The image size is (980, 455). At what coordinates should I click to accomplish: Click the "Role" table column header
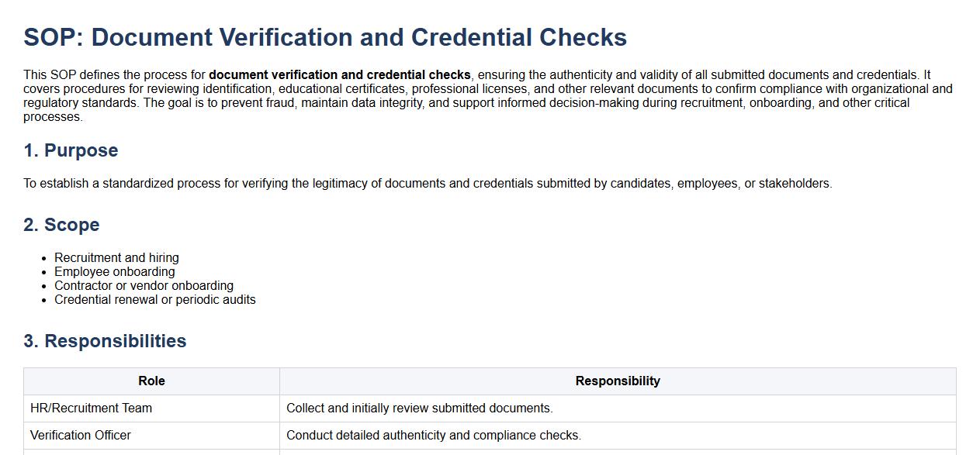[x=151, y=381]
